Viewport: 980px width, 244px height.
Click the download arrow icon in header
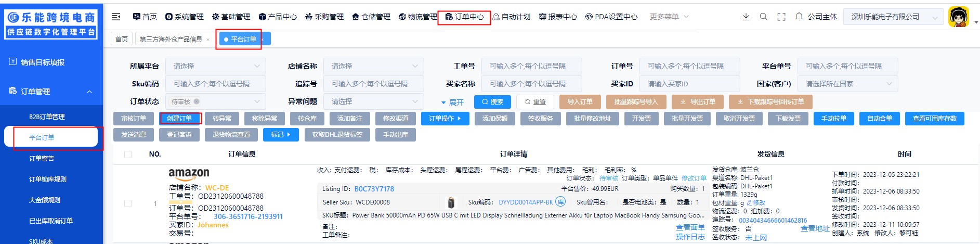coord(746,17)
